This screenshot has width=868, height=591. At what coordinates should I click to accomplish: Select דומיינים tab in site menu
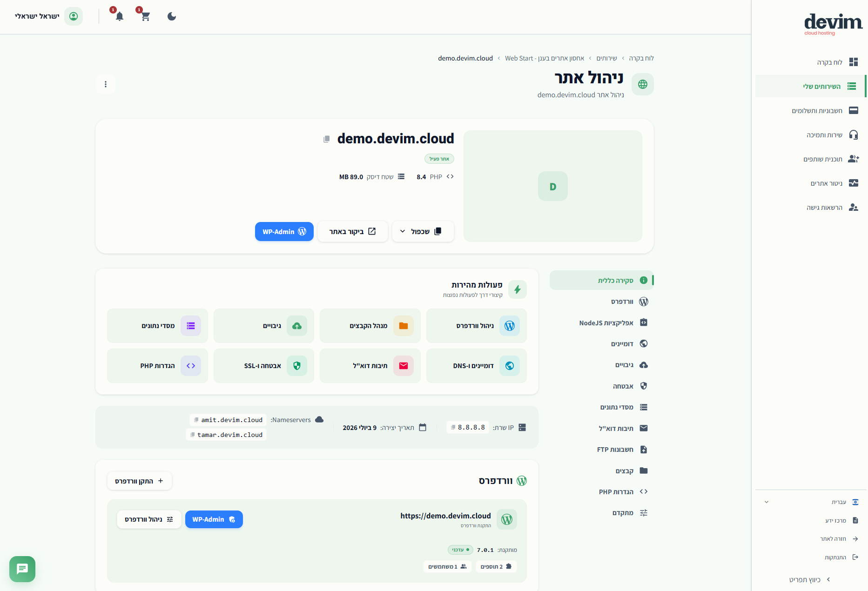[x=601, y=343]
